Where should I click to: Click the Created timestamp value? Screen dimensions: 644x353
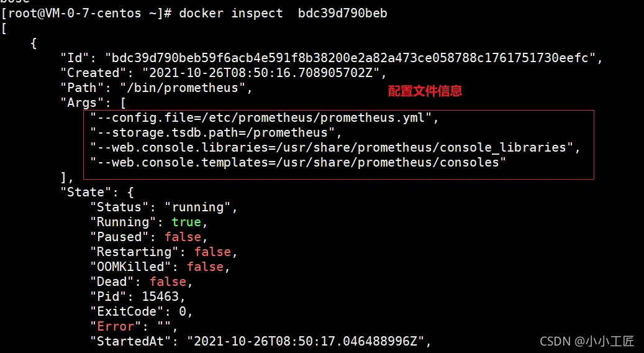click(x=260, y=73)
